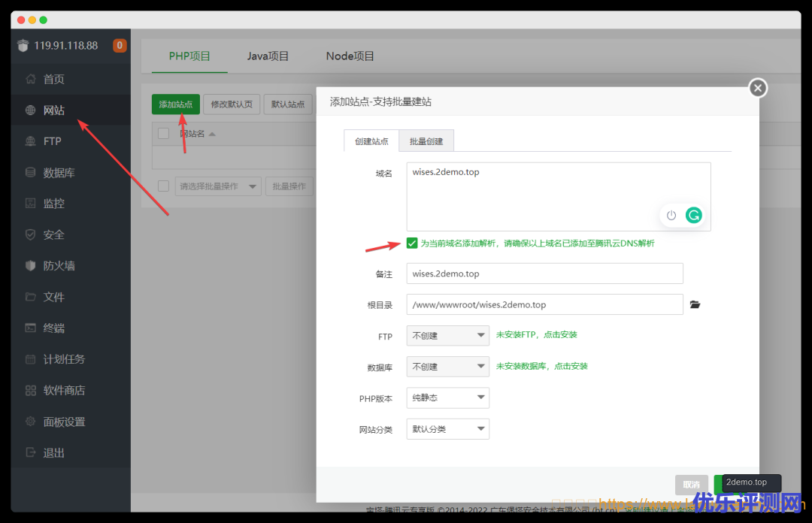The width and height of the screenshot is (812, 523).
Task: Uncheck 为当前域名添加解析 DNS checkbox
Action: point(412,243)
